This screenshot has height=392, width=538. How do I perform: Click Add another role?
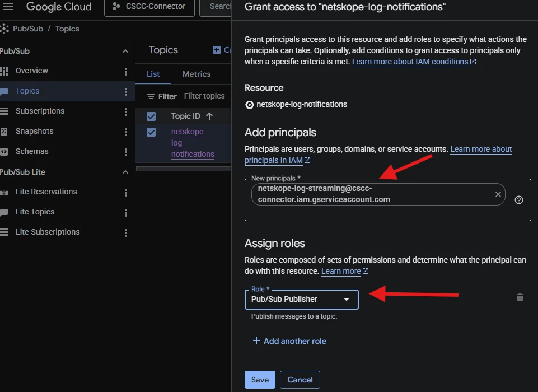(289, 341)
